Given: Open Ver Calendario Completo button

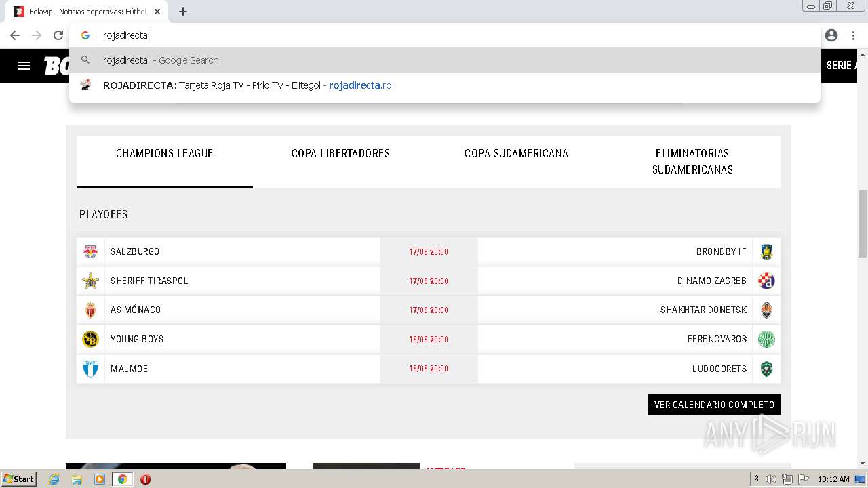Looking at the screenshot, I should (714, 405).
